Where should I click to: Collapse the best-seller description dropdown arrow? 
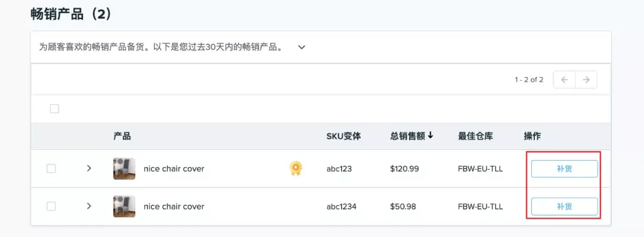[302, 47]
